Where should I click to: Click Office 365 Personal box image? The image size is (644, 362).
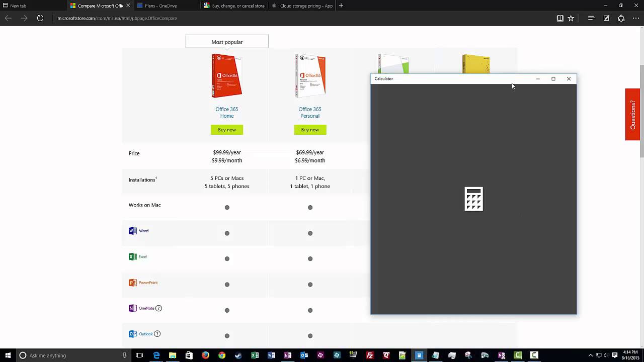click(310, 75)
